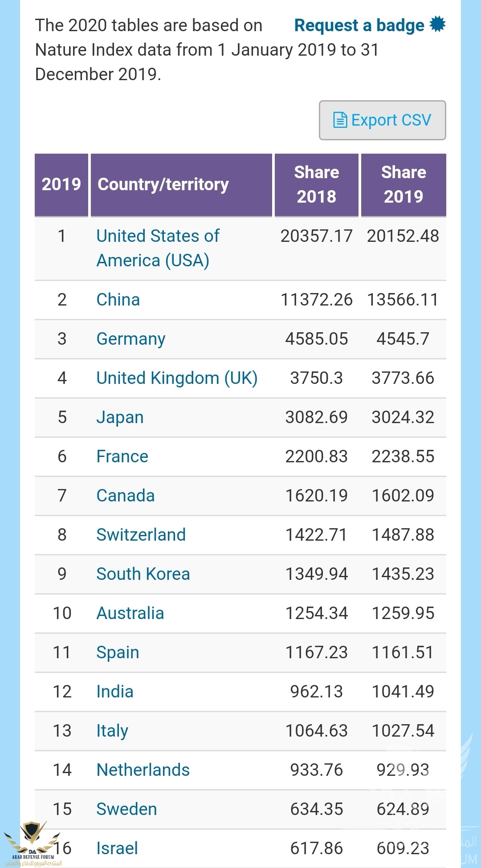Open the South Korea country link
The height and width of the screenshot is (868, 481).
[143, 574]
